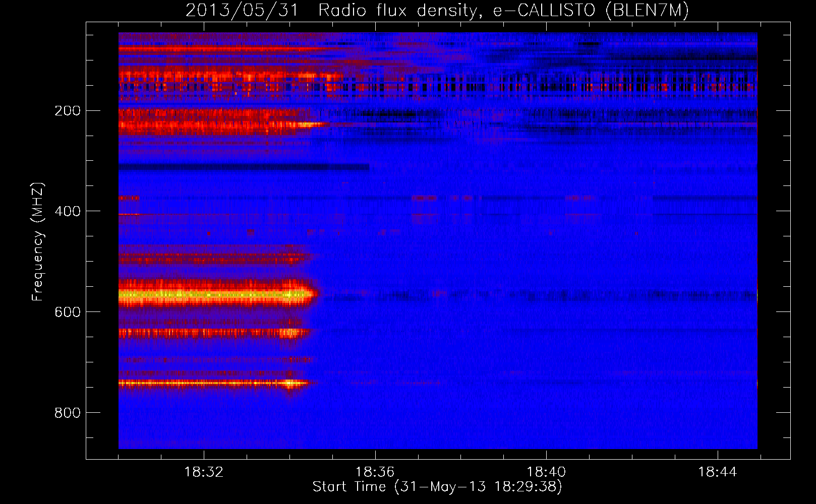Click the 400 frequency tick label

pos(68,211)
